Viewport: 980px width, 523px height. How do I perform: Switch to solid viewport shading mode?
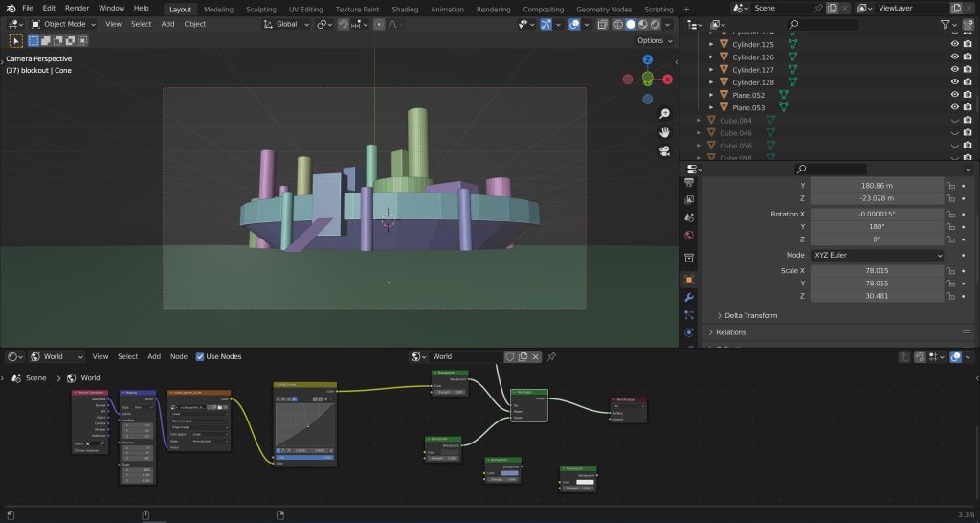[630, 24]
